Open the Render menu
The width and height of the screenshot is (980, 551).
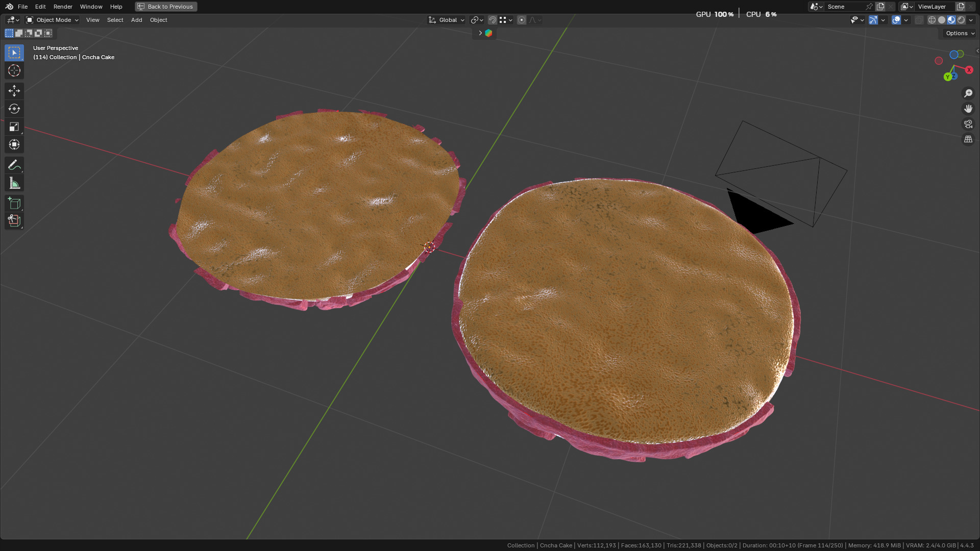(x=63, y=7)
